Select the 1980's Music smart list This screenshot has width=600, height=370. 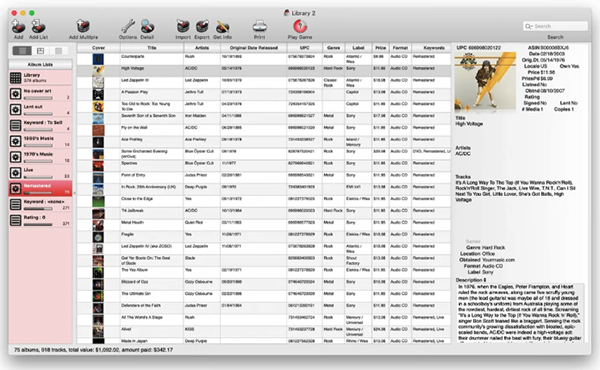pos(40,141)
